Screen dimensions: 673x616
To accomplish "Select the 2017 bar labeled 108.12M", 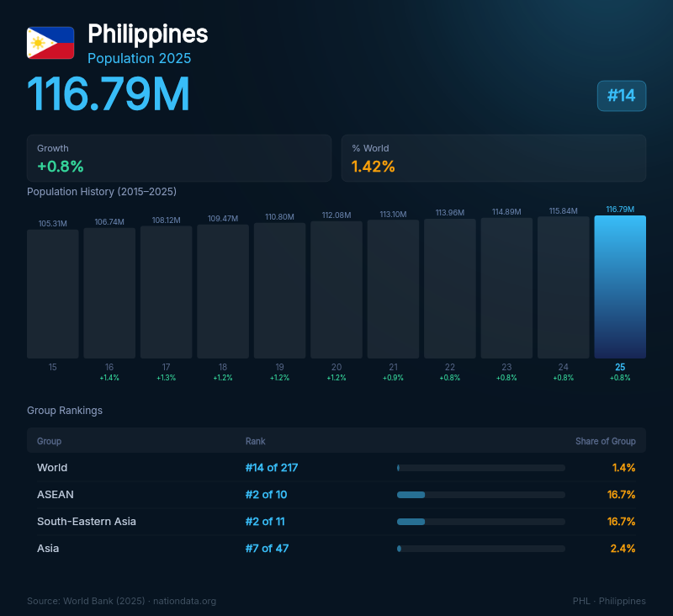I will pos(166,292).
